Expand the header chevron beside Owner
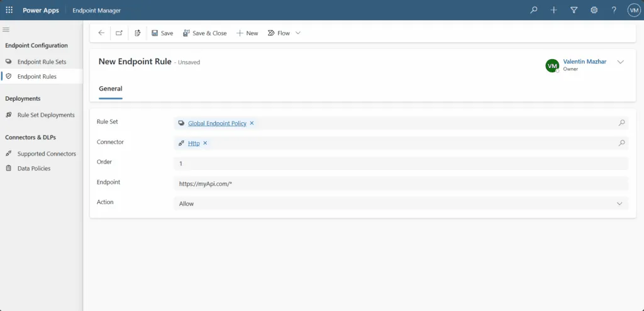 pyautogui.click(x=621, y=62)
